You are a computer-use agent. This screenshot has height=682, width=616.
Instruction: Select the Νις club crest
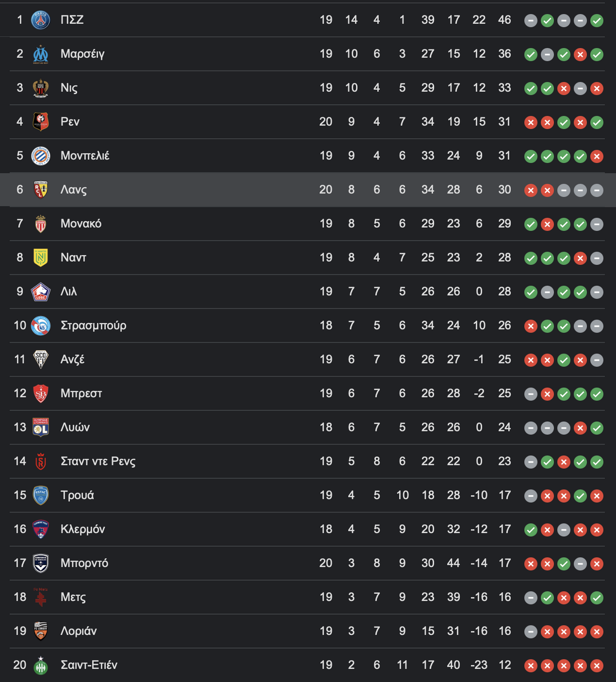point(41,88)
